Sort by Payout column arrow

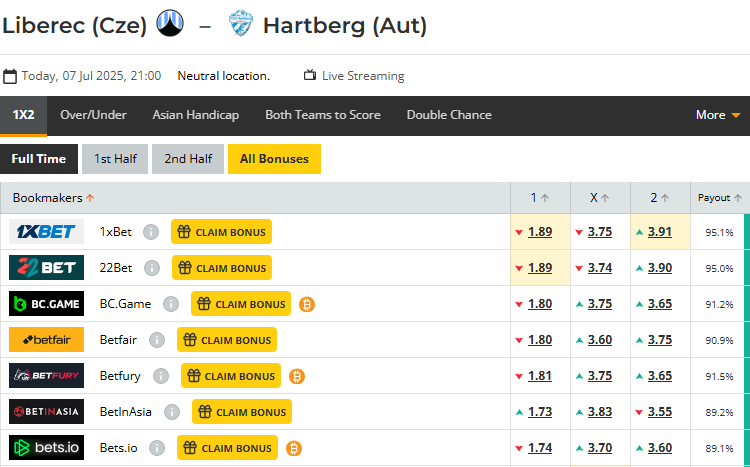coord(738,198)
